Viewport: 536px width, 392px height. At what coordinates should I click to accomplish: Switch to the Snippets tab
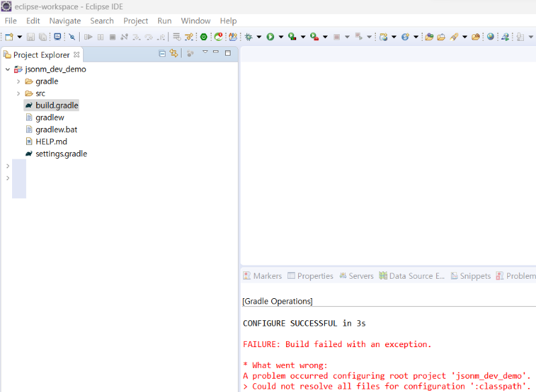pos(471,276)
